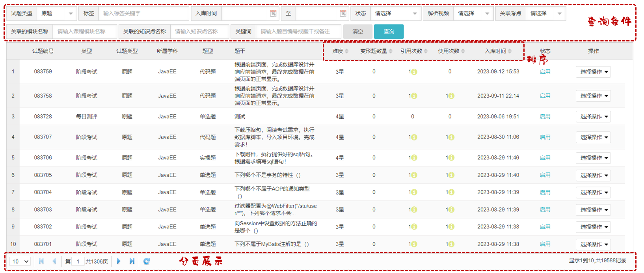Click 引用次数 info icon for 083701
644x273 pixels.
click(414, 244)
